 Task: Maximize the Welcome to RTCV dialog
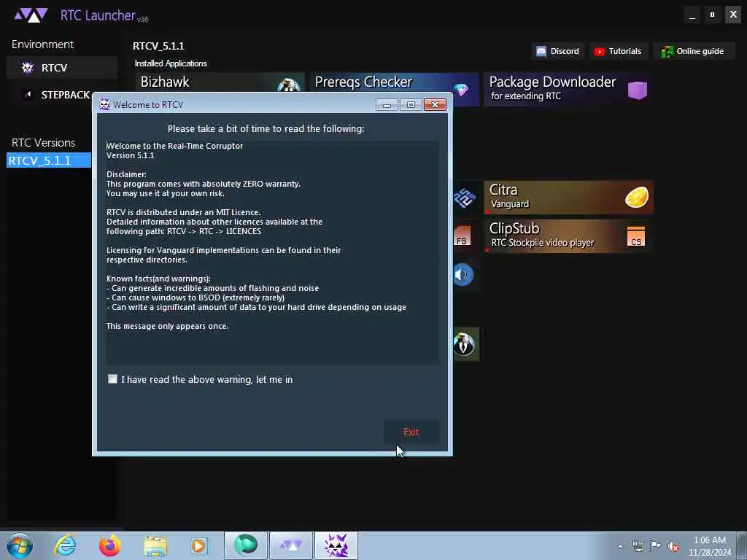coord(411,105)
